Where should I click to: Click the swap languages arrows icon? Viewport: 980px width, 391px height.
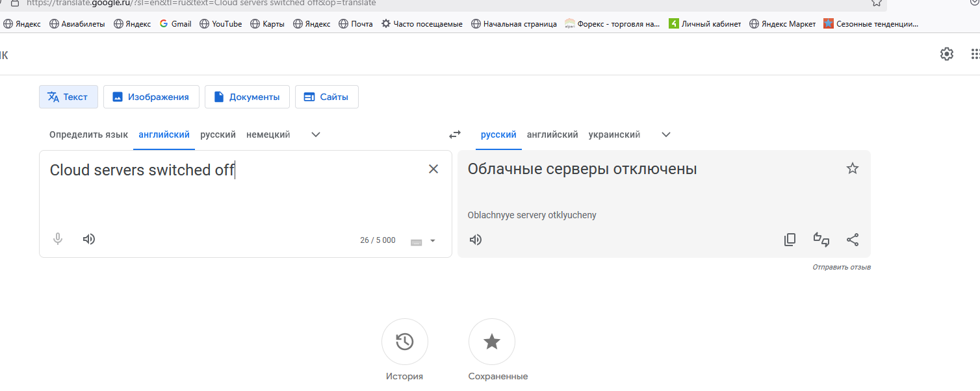(455, 134)
